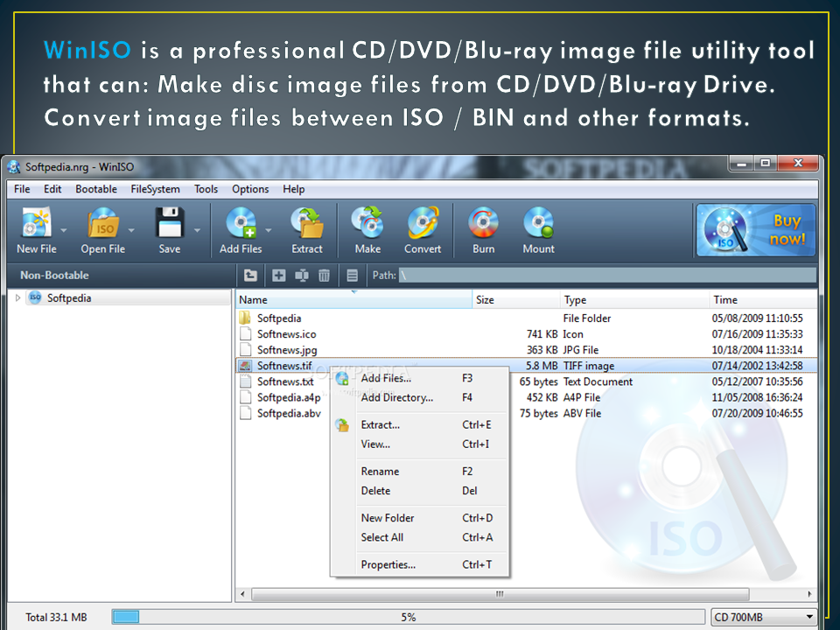Image resolution: width=840 pixels, height=630 pixels.
Task: Open the Options menu
Action: 250,189
